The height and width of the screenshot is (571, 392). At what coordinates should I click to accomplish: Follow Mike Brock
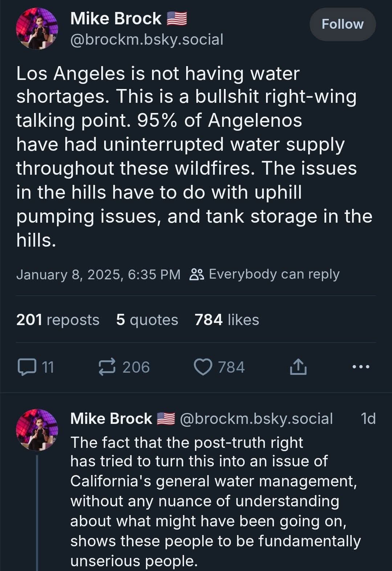click(x=342, y=24)
